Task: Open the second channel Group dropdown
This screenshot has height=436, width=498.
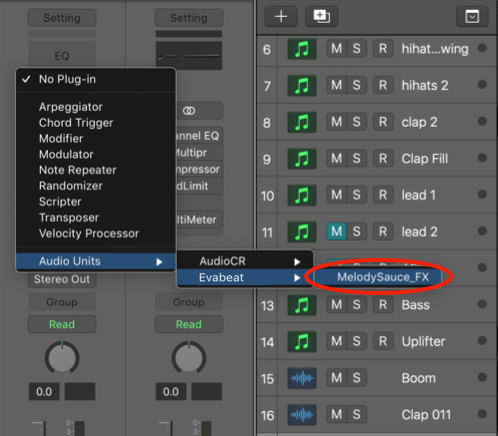Action: [x=189, y=302]
